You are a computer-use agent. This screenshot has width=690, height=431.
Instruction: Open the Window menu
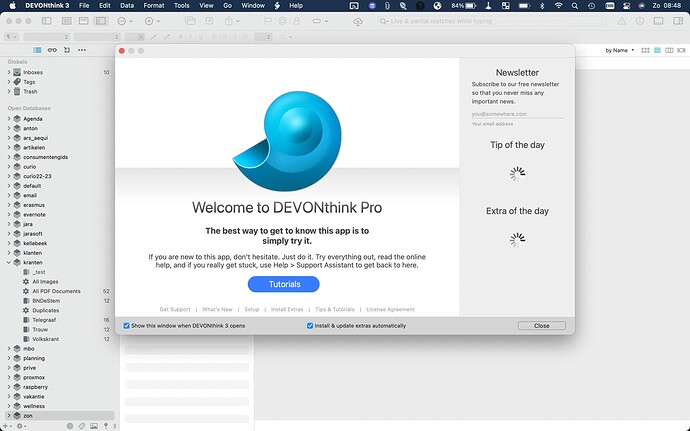[253, 6]
